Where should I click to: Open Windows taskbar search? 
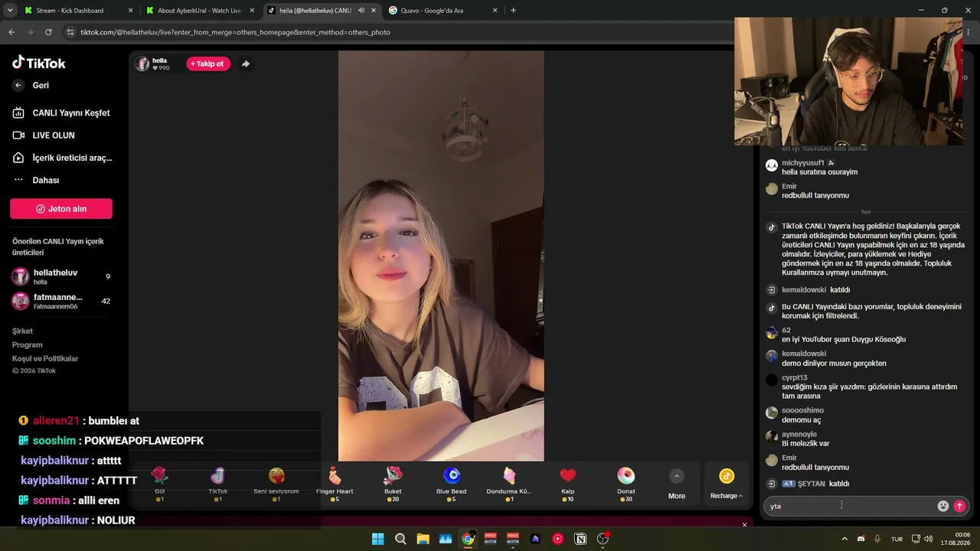(x=400, y=539)
